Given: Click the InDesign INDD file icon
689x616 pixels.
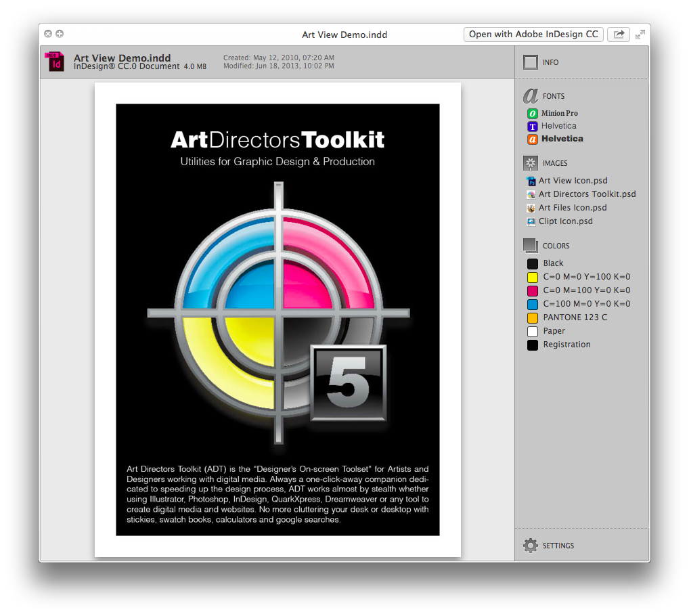Looking at the screenshot, I should pos(54,62).
